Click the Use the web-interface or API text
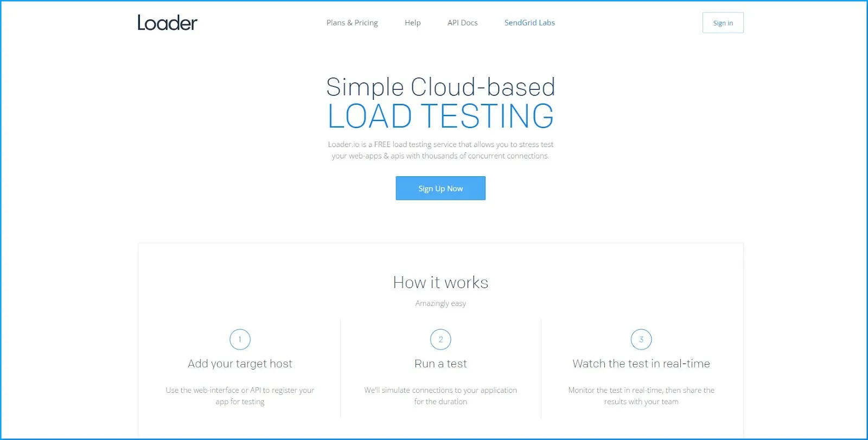This screenshot has height=440, width=868. click(x=240, y=396)
